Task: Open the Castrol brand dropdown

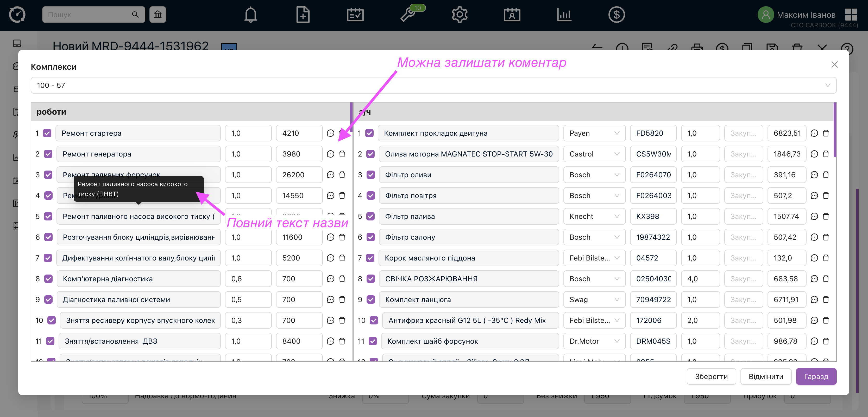Action: [594, 154]
